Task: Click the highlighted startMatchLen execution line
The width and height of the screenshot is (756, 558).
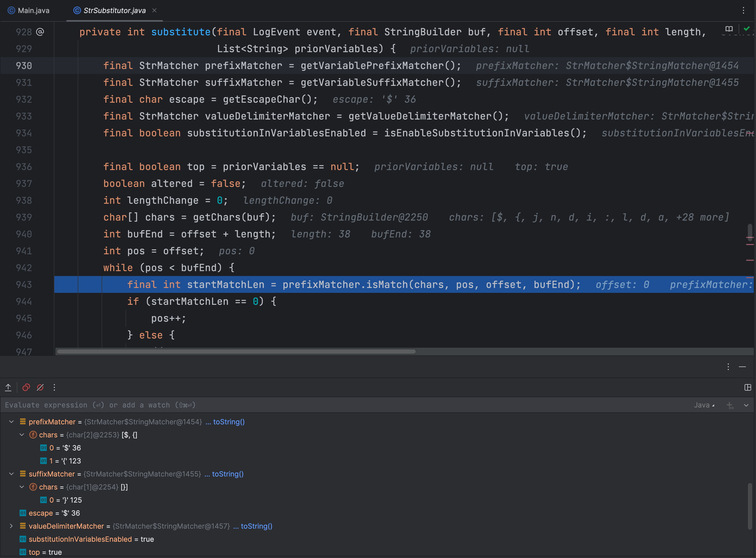Action: pyautogui.click(x=404, y=285)
